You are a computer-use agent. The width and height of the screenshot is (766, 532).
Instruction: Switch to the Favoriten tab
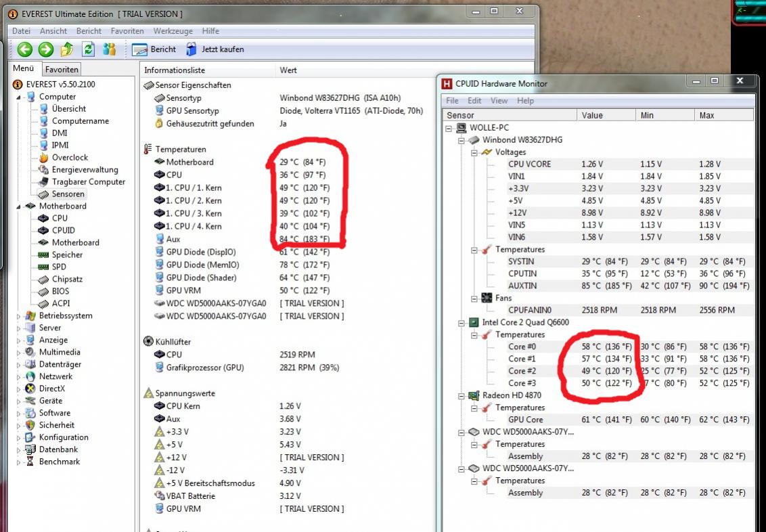(62, 69)
